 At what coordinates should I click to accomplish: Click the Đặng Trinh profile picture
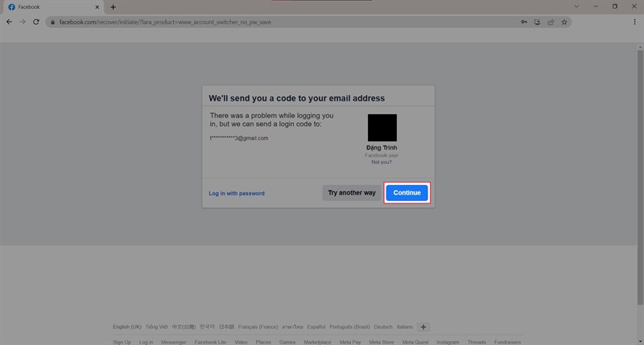pyautogui.click(x=382, y=128)
